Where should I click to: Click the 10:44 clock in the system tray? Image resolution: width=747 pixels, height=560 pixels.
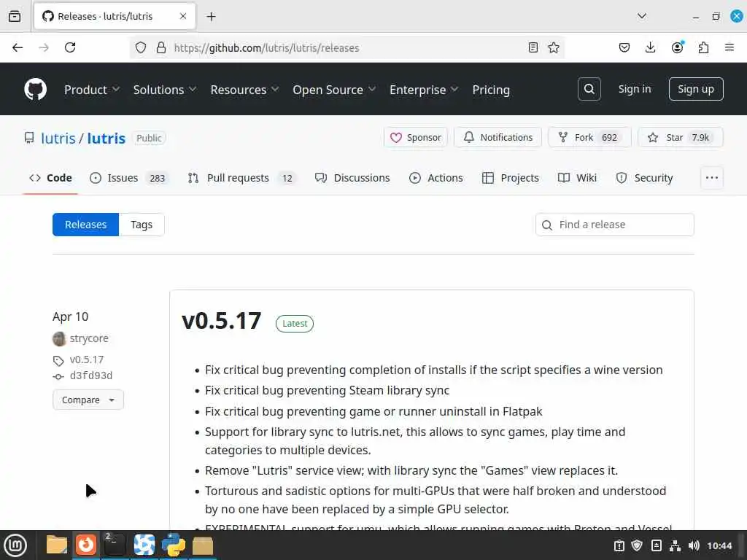(x=719, y=545)
